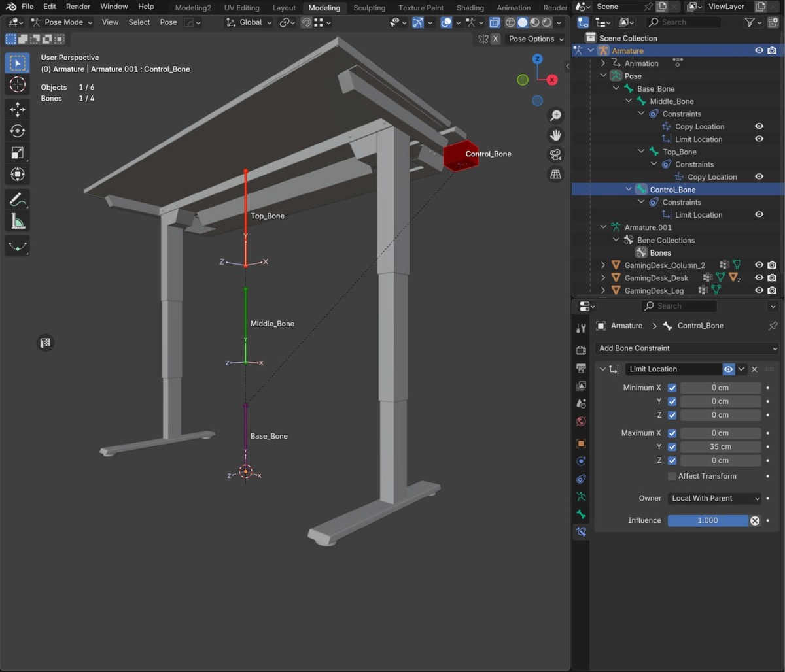Toggle the camera view icon
The width and height of the screenshot is (785, 672).
coord(555,155)
